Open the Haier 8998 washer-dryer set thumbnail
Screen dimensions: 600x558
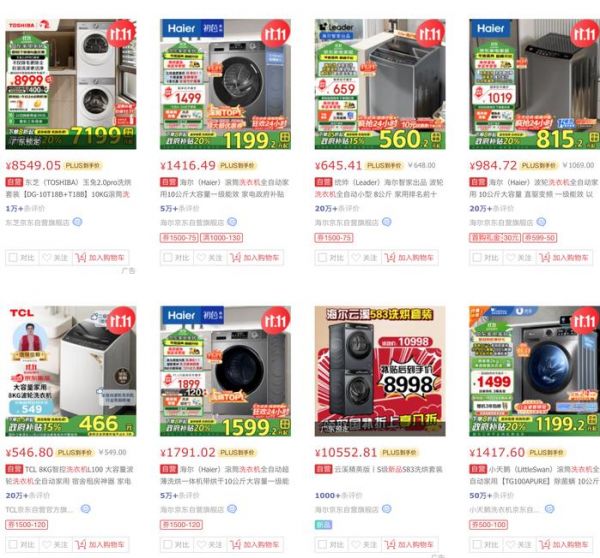pos(380,371)
